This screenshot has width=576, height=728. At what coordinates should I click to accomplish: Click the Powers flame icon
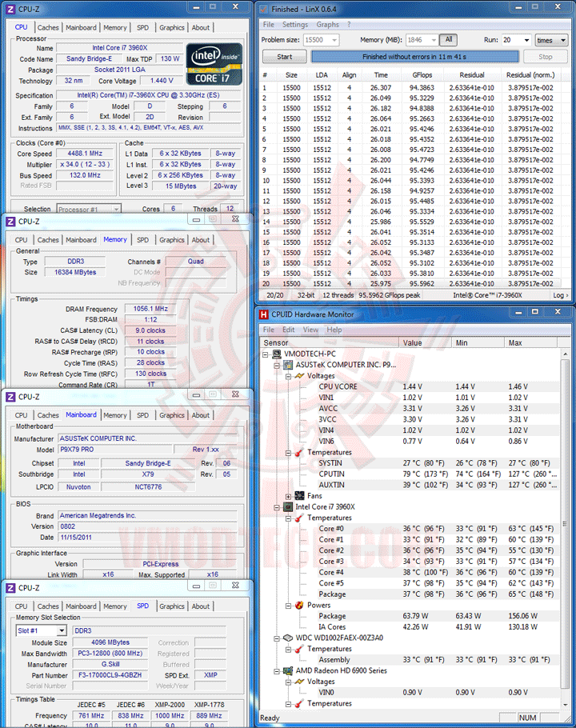(x=299, y=605)
